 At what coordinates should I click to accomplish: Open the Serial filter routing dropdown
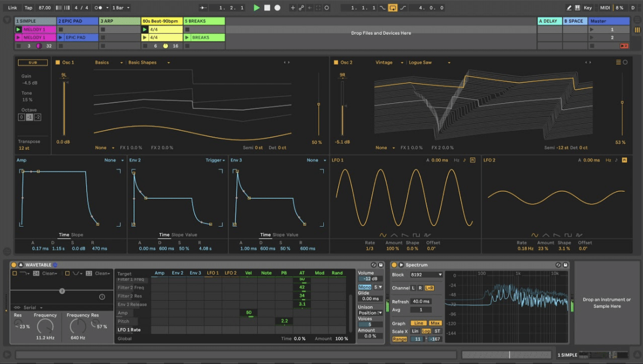click(33, 307)
